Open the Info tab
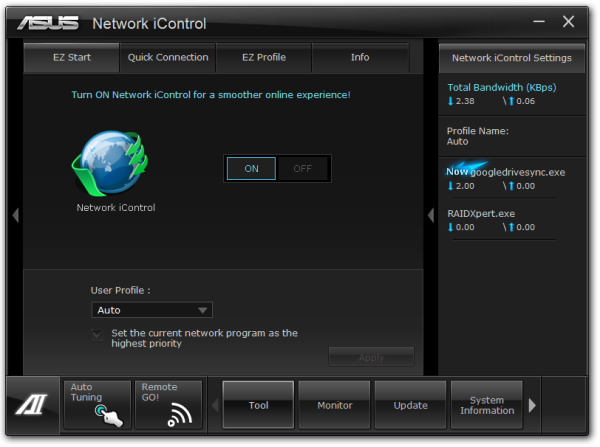 pos(360,57)
